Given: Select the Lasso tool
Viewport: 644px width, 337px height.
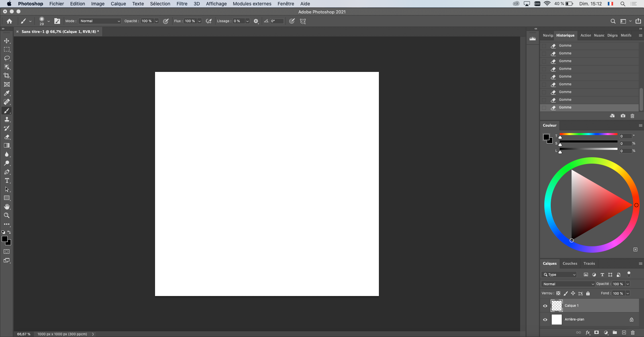Looking at the screenshot, I should pyautogui.click(x=7, y=58).
